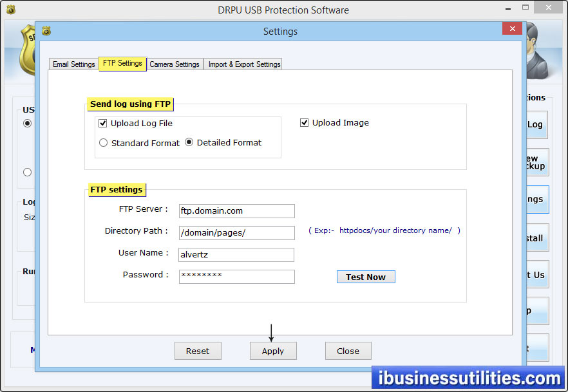Uncheck the Upload Log File checkbox
The height and width of the screenshot is (392, 568).
point(103,124)
